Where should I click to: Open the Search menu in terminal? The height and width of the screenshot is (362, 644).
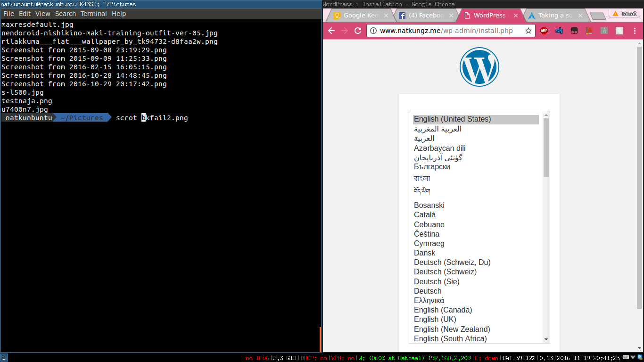click(65, 14)
